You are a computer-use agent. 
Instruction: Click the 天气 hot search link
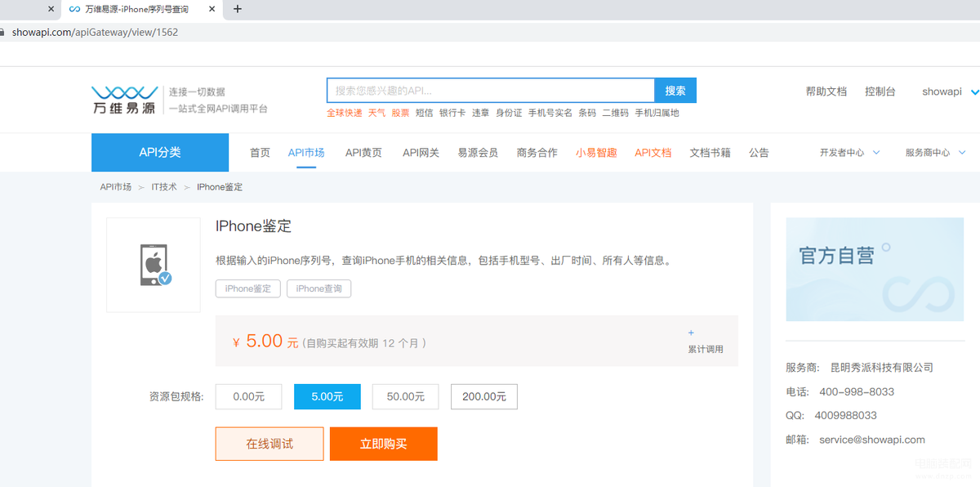coord(376,113)
